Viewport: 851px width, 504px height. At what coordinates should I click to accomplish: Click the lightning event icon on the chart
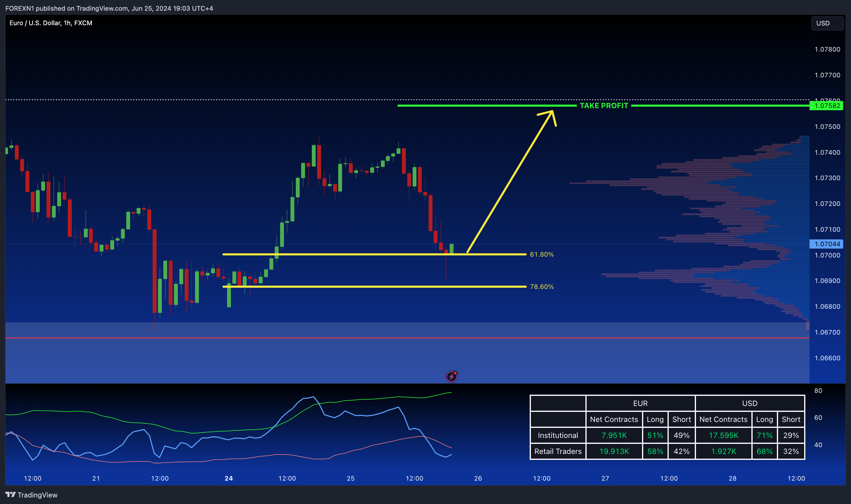[x=451, y=376]
